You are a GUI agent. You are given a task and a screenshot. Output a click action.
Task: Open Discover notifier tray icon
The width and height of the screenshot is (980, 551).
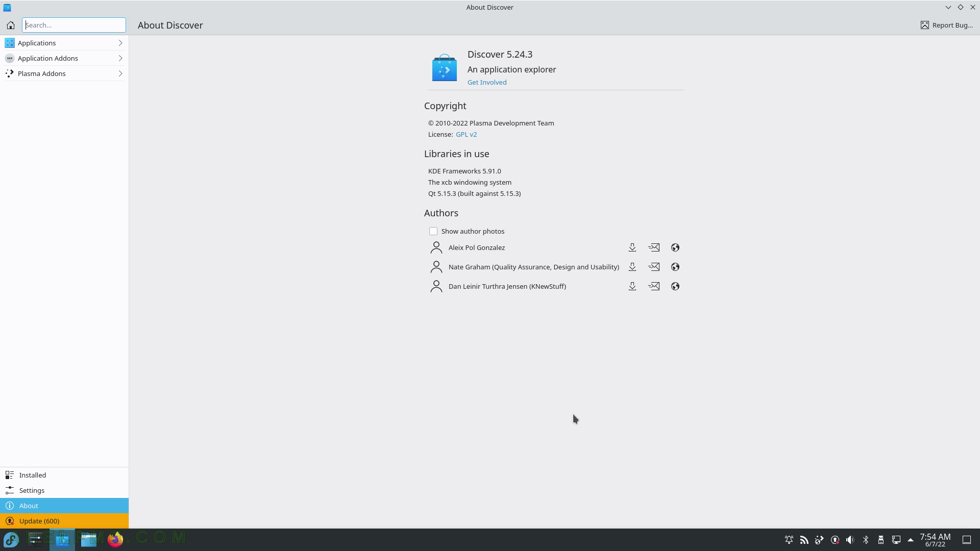tap(820, 540)
